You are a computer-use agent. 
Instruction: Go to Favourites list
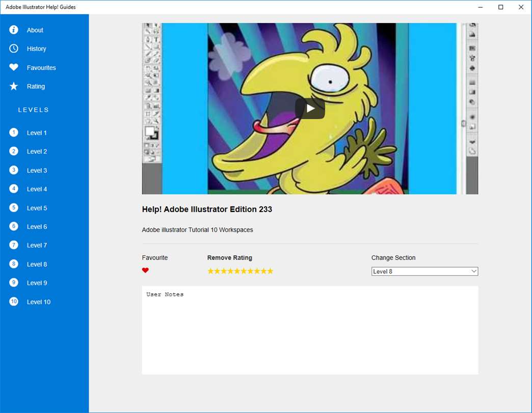point(41,68)
